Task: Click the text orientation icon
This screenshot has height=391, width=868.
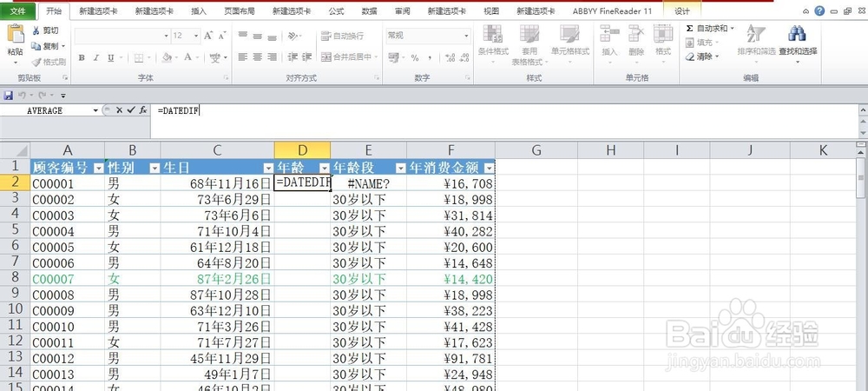Action: 294,36
